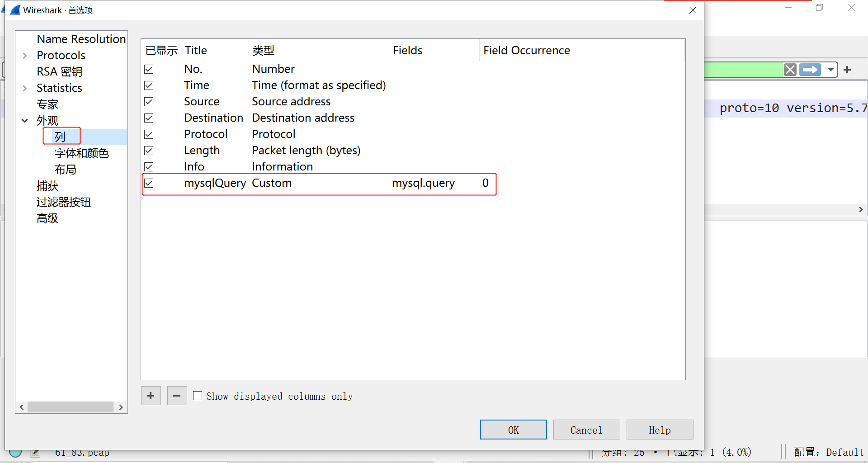The height and width of the screenshot is (463, 868).
Task: Click the 已显示 column header
Action: pyautogui.click(x=161, y=50)
